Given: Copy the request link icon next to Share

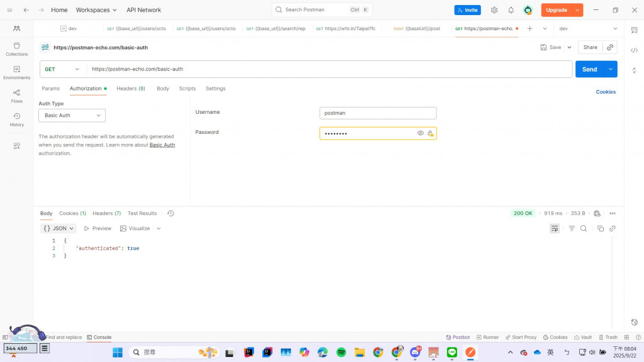Looking at the screenshot, I should click(610, 47).
